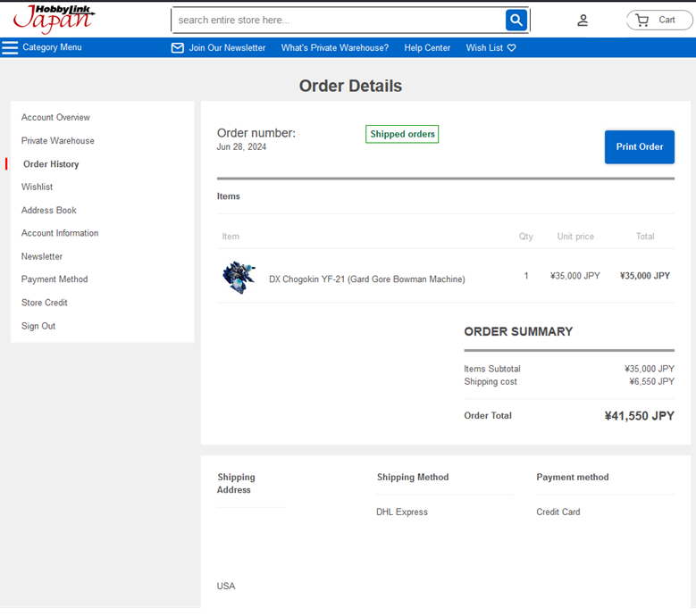Image resolution: width=696 pixels, height=616 pixels.
Task: Open Payment Method page
Action: pyautogui.click(x=55, y=279)
